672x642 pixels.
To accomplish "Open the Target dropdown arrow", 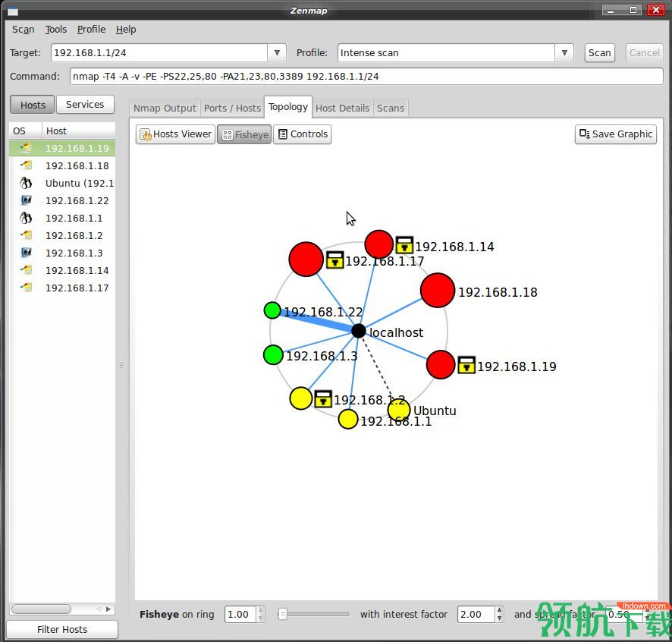I will [277, 53].
